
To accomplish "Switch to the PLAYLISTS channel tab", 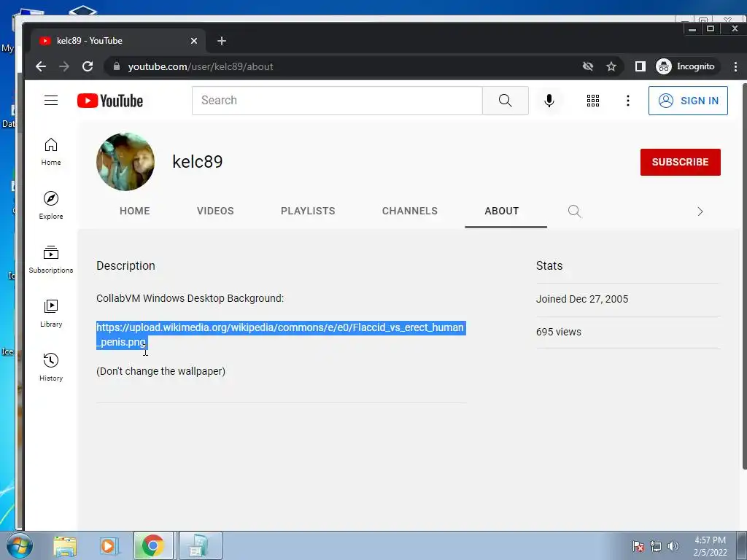I will click(x=308, y=211).
